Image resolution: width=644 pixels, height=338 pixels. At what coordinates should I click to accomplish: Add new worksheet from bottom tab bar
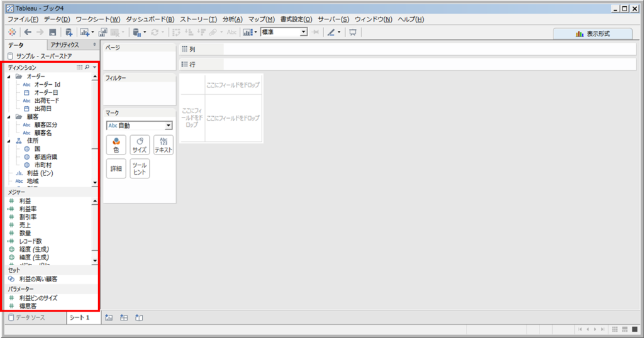pos(109,317)
